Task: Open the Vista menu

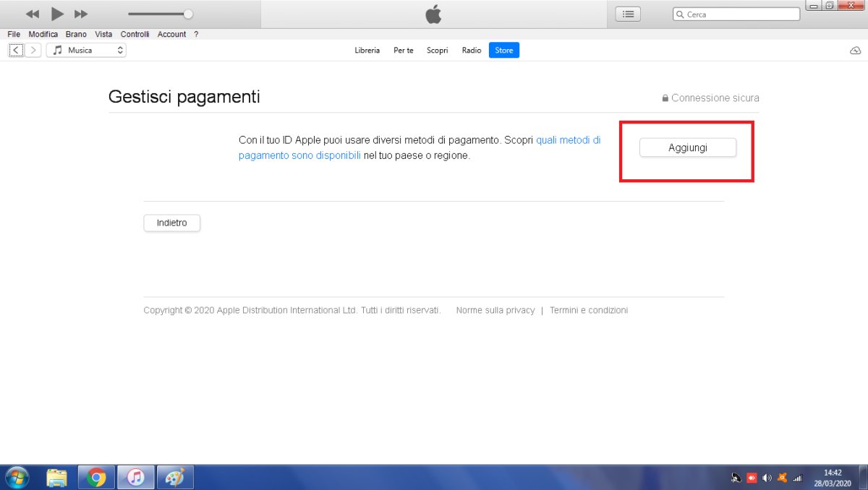Action: pyautogui.click(x=103, y=34)
